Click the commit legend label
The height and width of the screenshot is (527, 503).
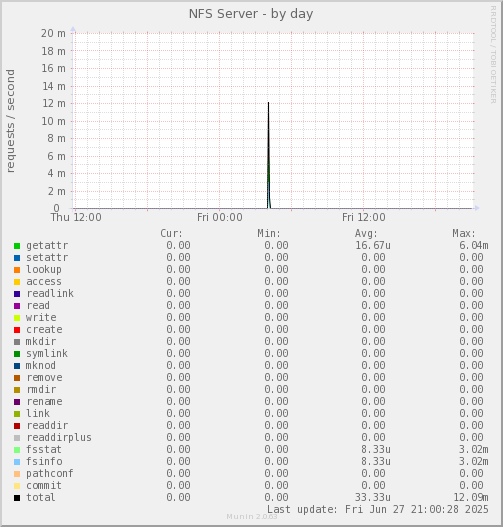44,486
